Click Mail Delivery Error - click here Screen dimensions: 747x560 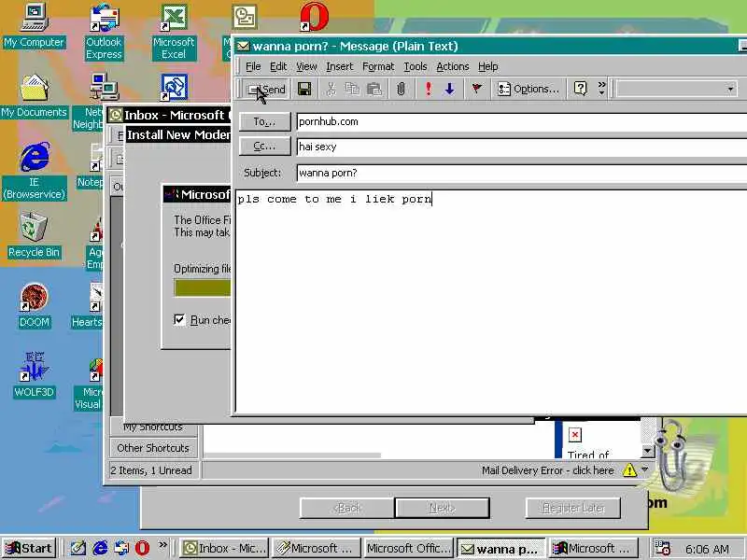(x=547, y=470)
